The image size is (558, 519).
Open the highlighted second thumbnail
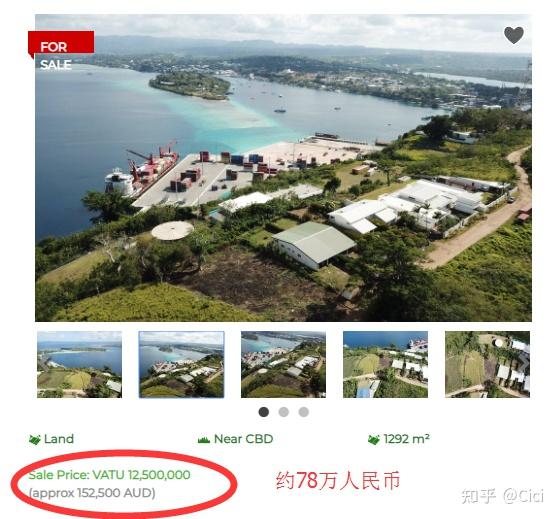point(181,365)
